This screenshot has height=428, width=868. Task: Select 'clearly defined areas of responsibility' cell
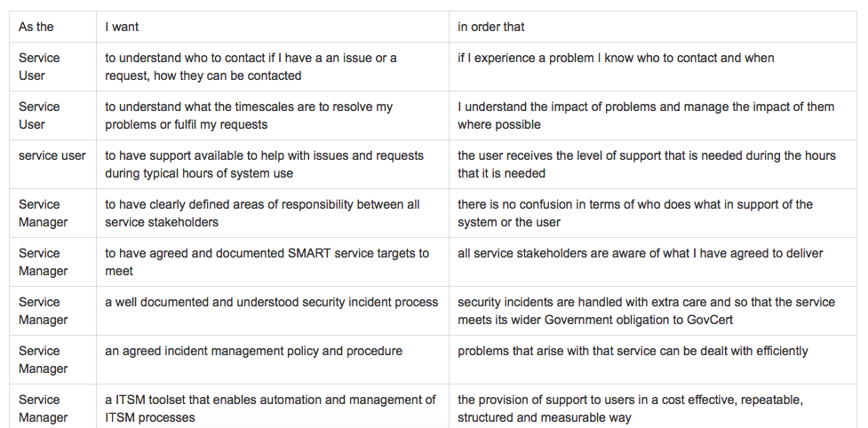point(273,213)
